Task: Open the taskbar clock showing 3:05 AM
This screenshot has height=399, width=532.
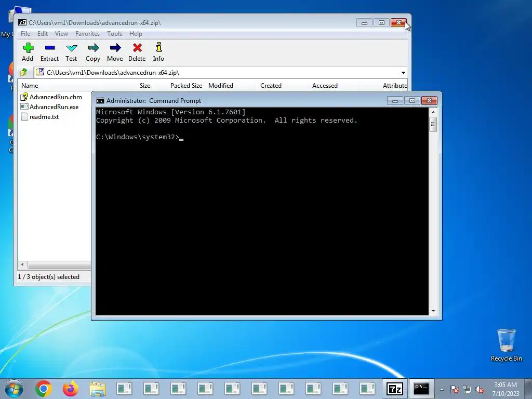Action: pyautogui.click(x=506, y=389)
